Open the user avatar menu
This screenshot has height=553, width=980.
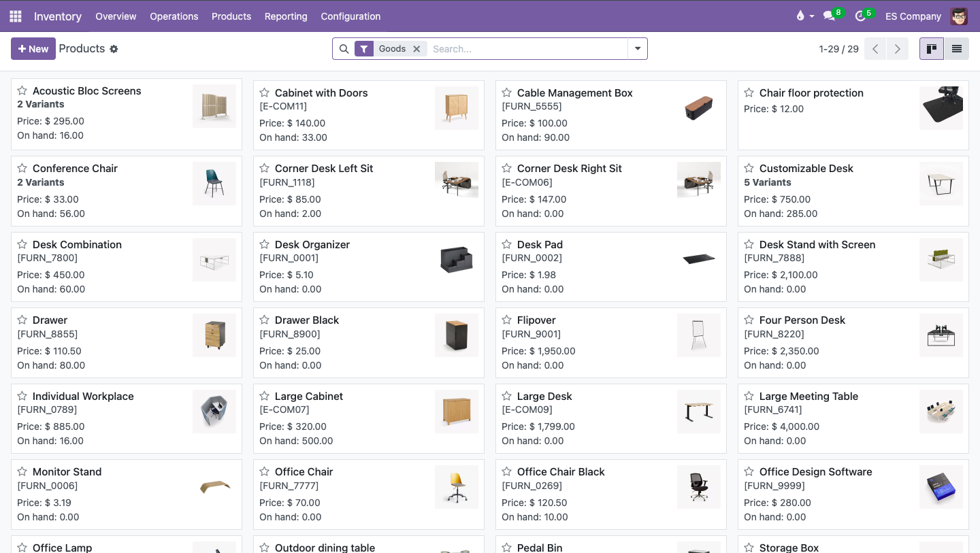(959, 16)
